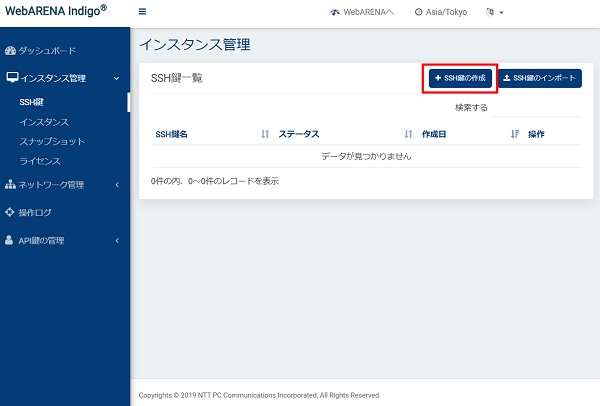Screen dimensions: 600x406
Task: Click the データが見つかりません message
Action: (x=366, y=156)
